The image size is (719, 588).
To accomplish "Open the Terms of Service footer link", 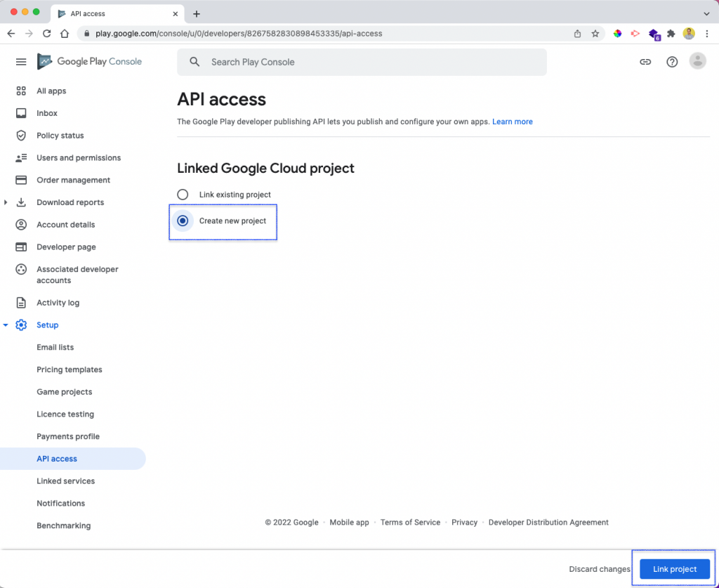I will 410,523.
